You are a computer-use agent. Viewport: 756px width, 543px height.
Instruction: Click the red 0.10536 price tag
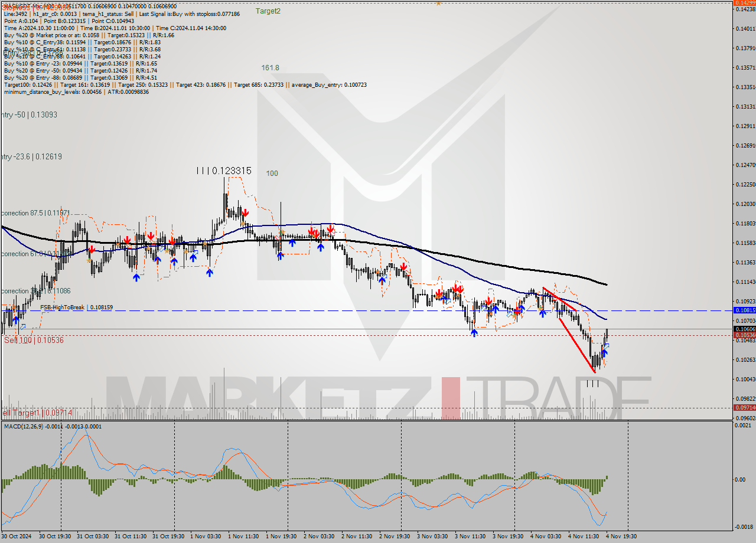pos(744,335)
